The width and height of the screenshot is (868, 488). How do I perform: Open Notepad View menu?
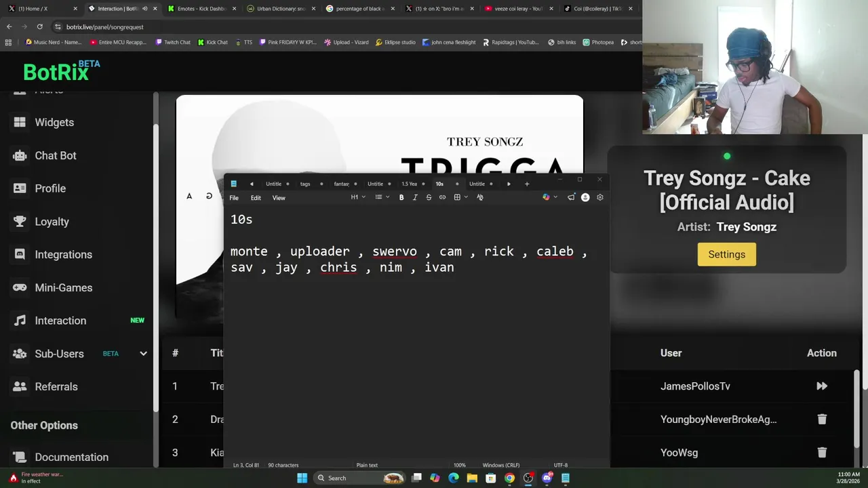279,198
